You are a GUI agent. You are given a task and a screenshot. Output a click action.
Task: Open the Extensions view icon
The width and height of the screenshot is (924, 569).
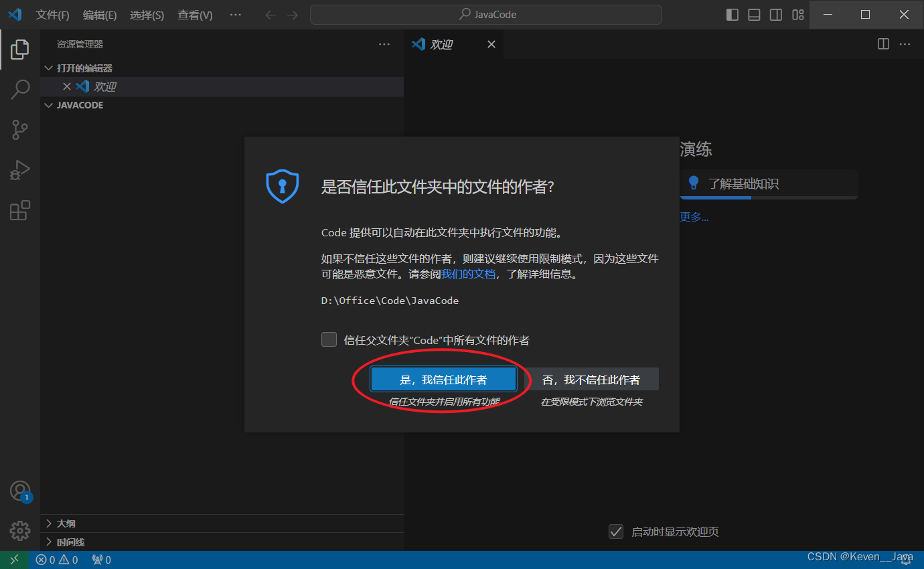click(x=20, y=210)
